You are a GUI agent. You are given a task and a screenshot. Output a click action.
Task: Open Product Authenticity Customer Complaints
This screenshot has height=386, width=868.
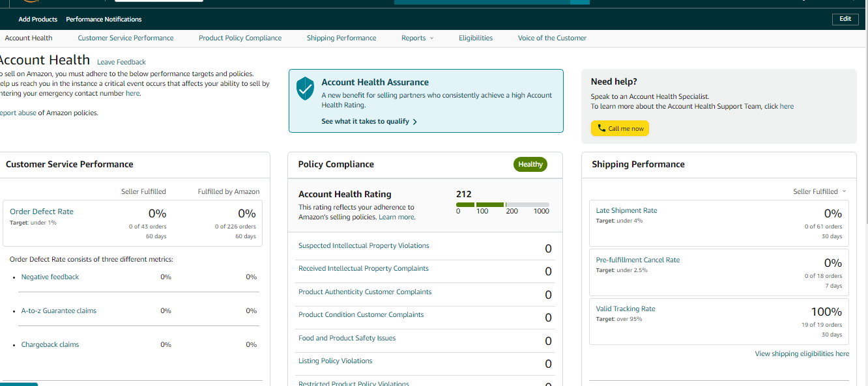click(365, 292)
